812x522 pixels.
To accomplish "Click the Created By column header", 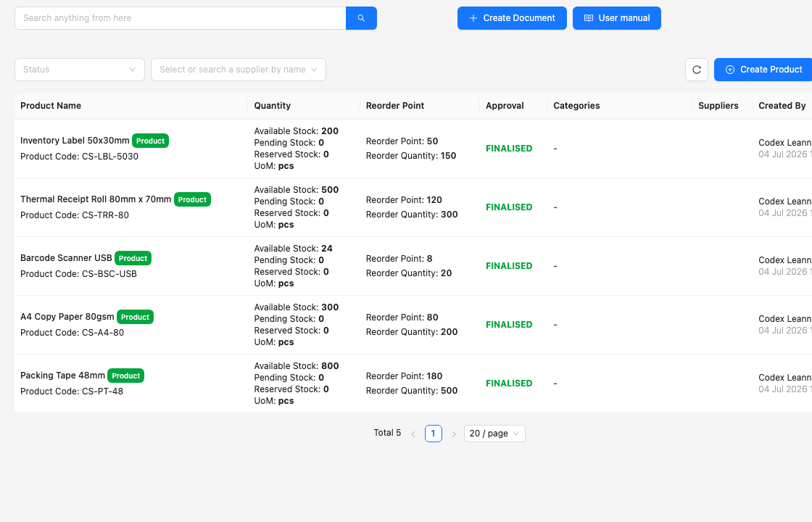I will point(782,106).
